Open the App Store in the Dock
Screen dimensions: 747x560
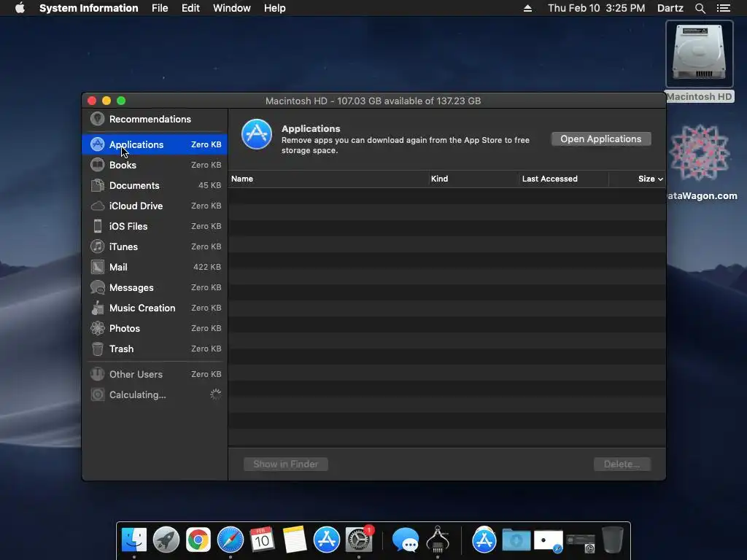click(x=326, y=540)
